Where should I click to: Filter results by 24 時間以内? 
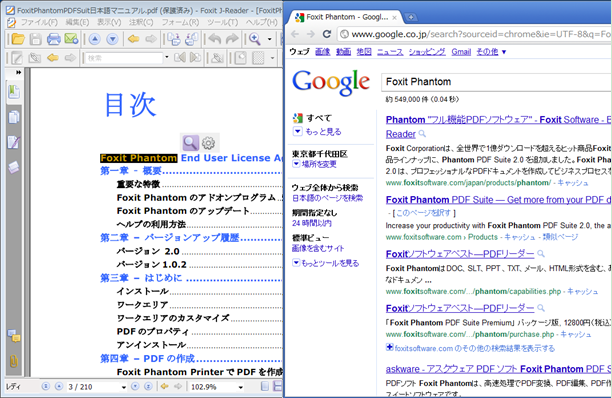[311, 223]
